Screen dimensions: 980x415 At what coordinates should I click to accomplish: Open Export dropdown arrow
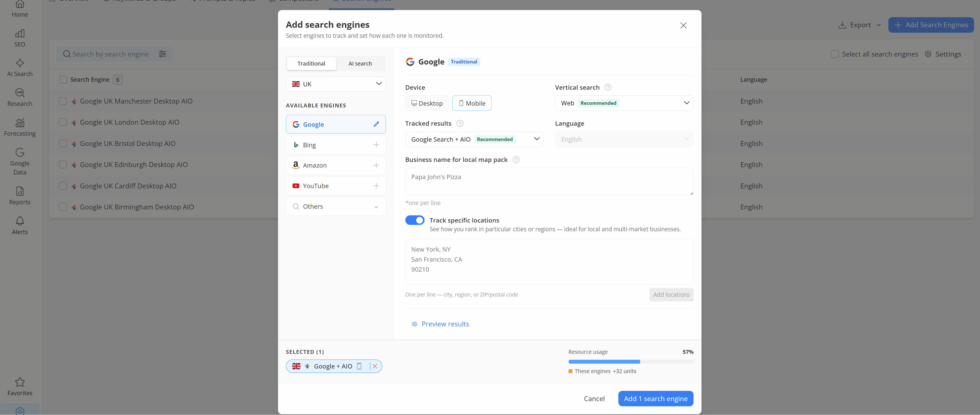coord(879,25)
